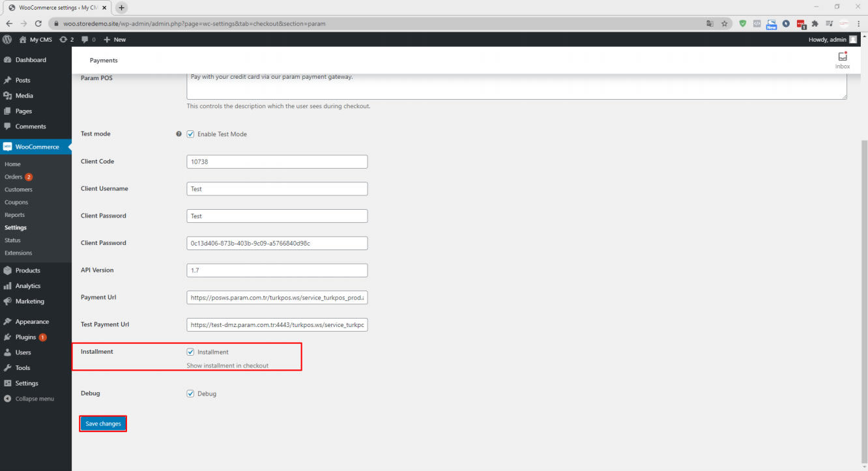
Task: Bookmark this page with star icon
Action: [x=725, y=23]
